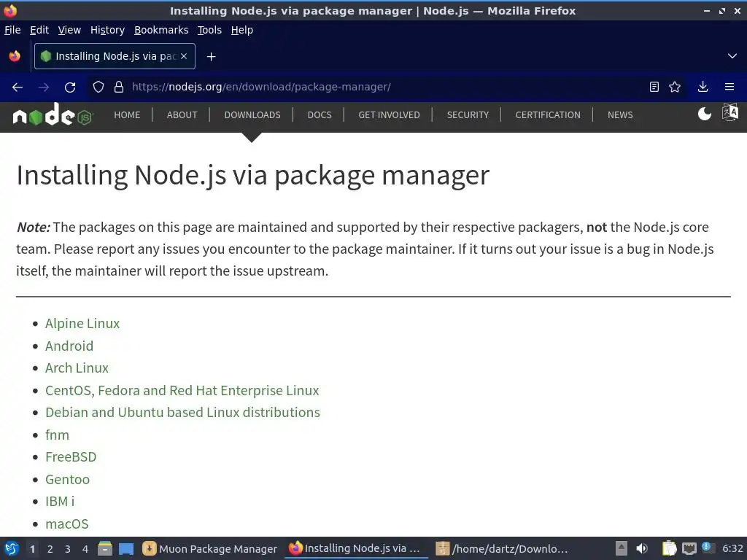Open the Firefox downloads panel
This screenshot has width=747, height=560.
pos(703,87)
